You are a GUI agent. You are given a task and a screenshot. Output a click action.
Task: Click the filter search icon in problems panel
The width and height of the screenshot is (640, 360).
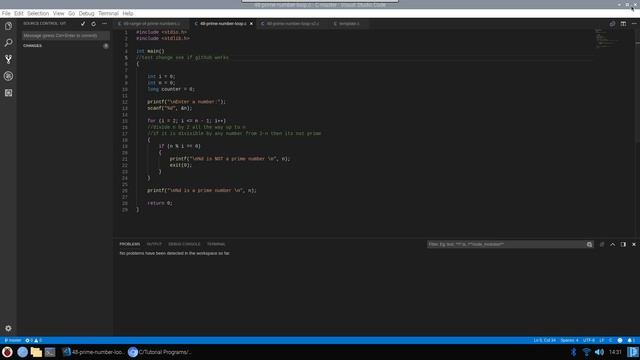[589, 244]
